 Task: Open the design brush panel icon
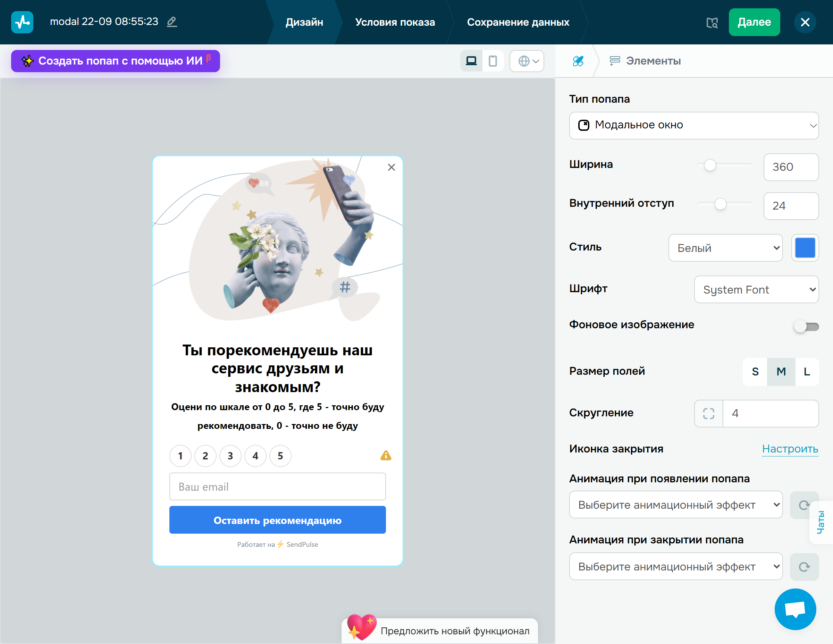click(578, 61)
